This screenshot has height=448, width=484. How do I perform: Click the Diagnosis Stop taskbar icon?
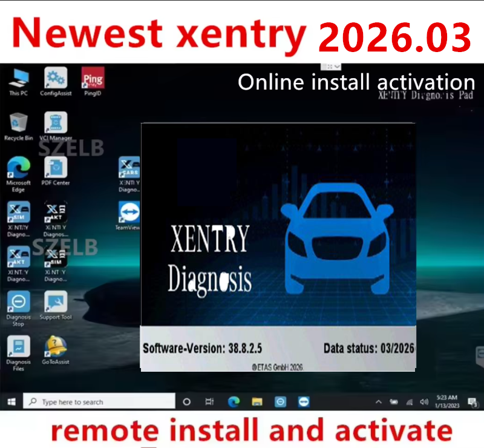coord(280,402)
